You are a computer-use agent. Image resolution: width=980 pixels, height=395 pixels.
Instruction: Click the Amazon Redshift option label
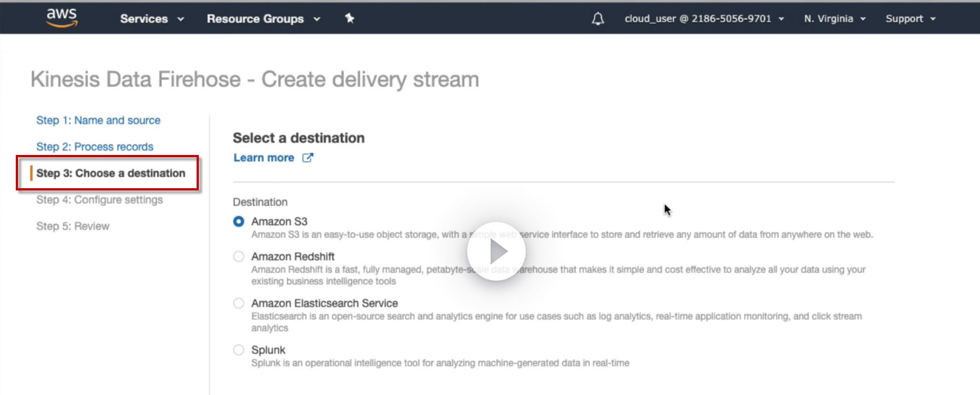(293, 256)
